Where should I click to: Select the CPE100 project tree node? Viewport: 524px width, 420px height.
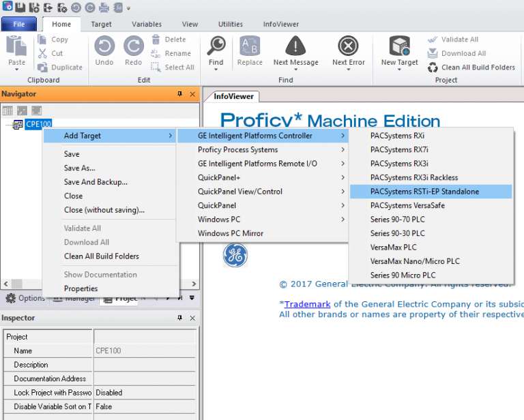(38, 124)
